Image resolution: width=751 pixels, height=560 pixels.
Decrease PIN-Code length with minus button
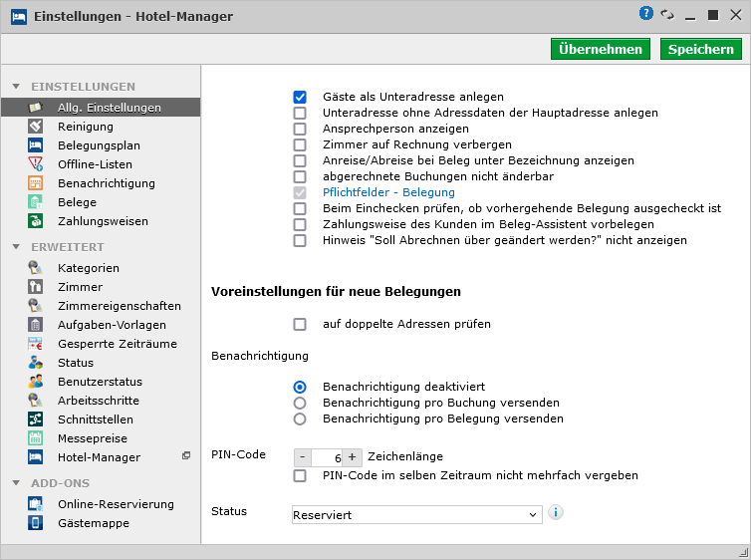click(x=303, y=457)
